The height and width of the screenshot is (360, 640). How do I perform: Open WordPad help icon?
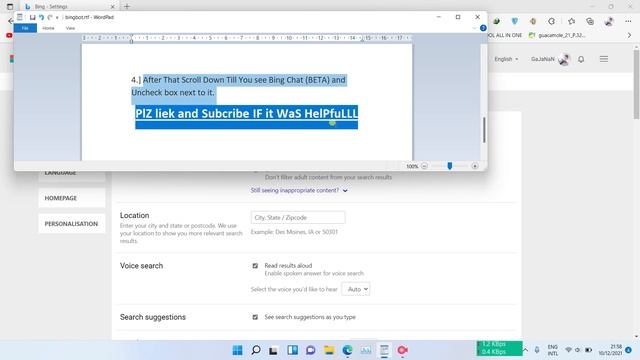(483, 28)
